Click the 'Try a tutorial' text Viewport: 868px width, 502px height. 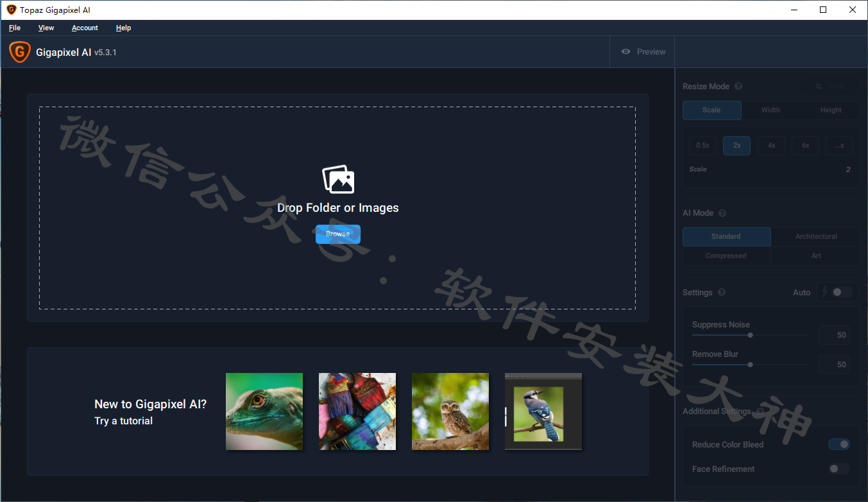(123, 421)
